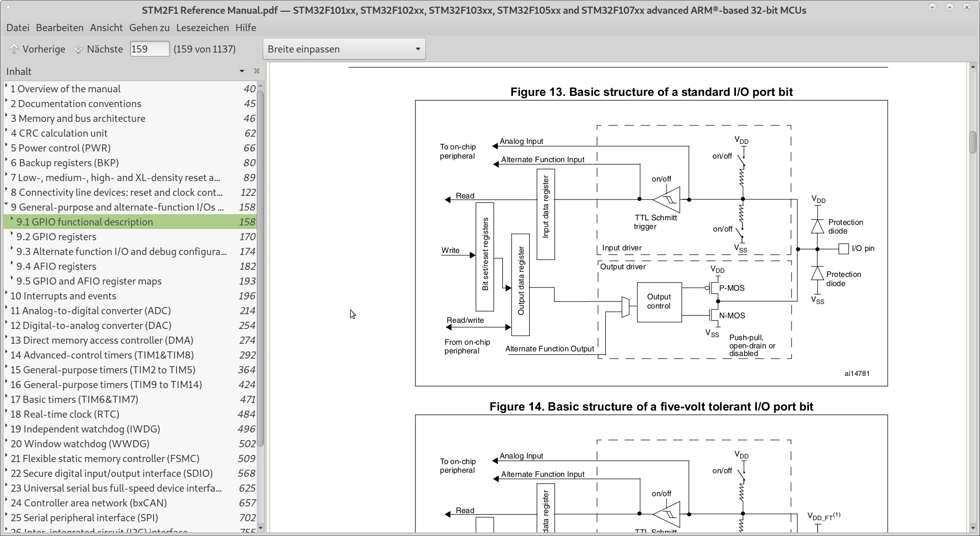Click the up-arrow icon beside Vorherige

point(14,49)
